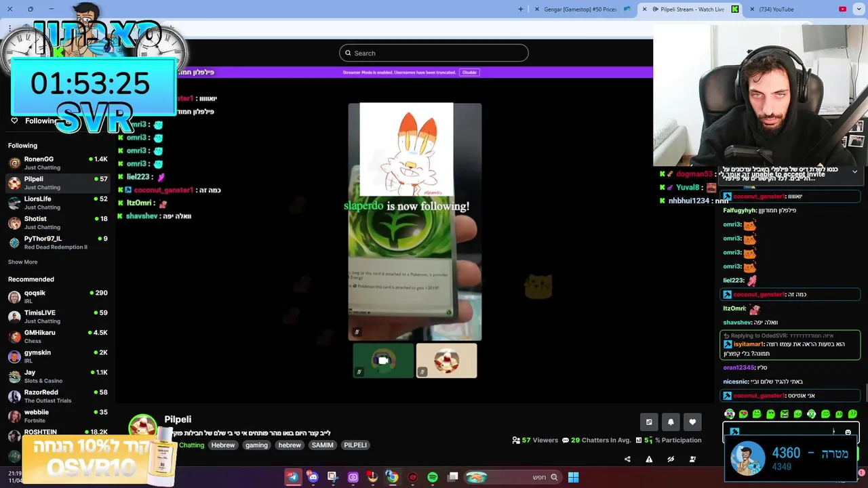
Task: Close the YouTube browser tab
Action: pos(752,9)
